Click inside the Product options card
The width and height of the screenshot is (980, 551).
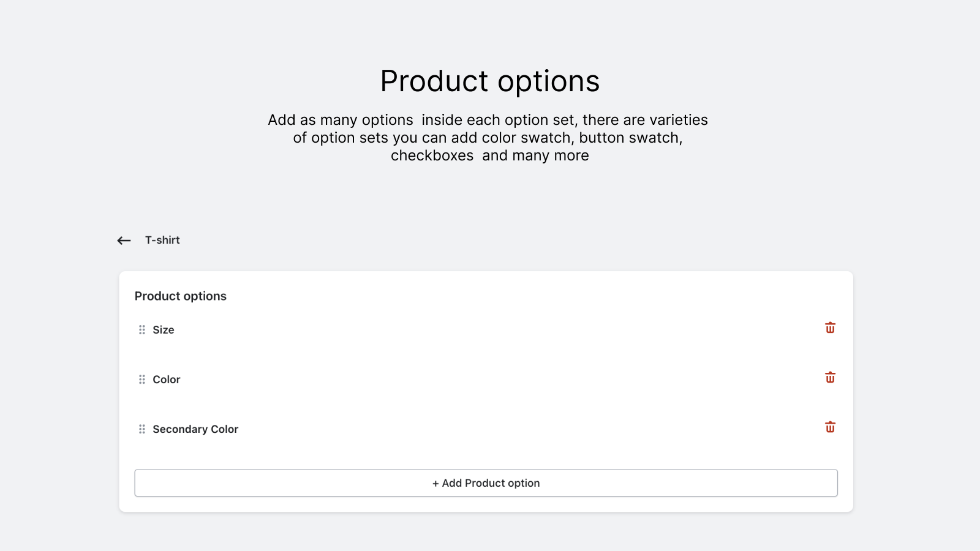pos(486,392)
